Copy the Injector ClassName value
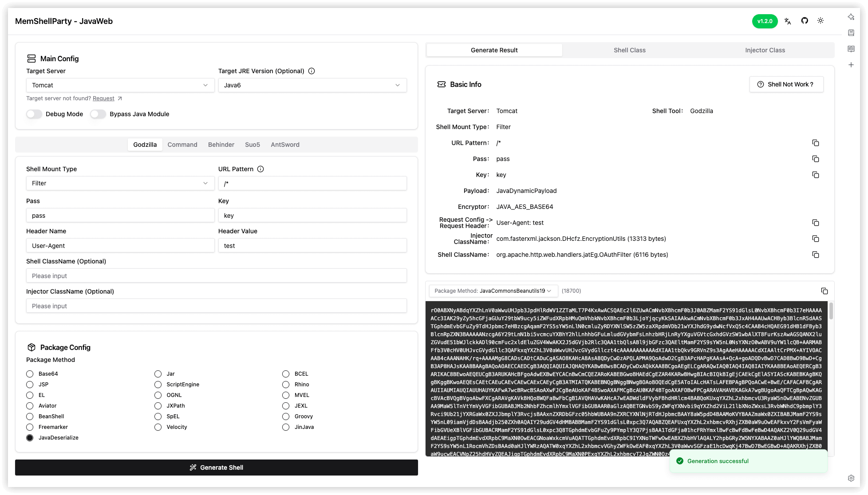The height and width of the screenshot is (495, 868). (816, 239)
